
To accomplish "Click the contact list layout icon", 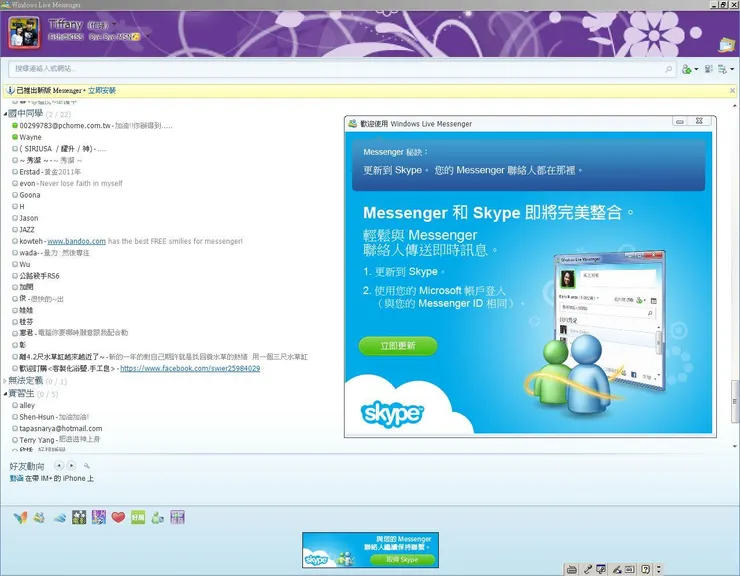I will pos(708,69).
